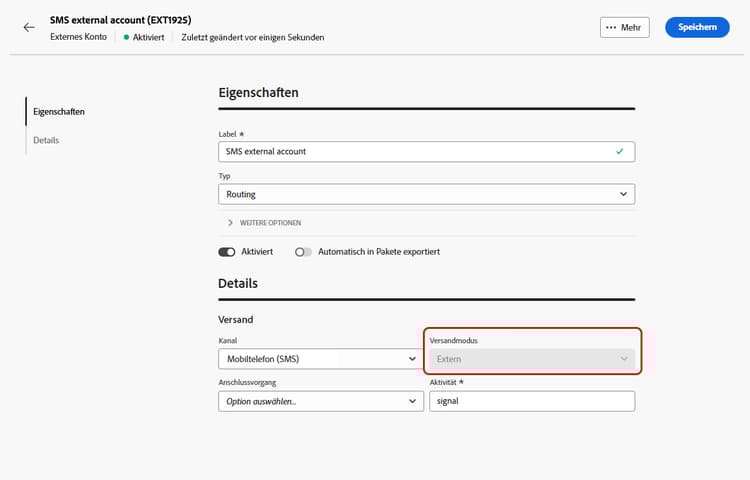Click the chevron beside Weitere Optionen
This screenshot has width=750, height=480.
pos(230,222)
